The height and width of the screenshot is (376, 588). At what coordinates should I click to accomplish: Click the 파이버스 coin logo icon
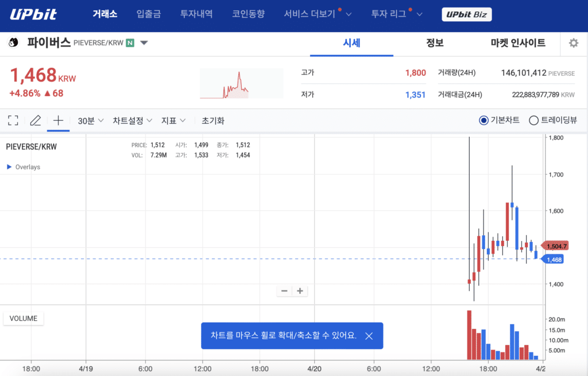(14, 43)
